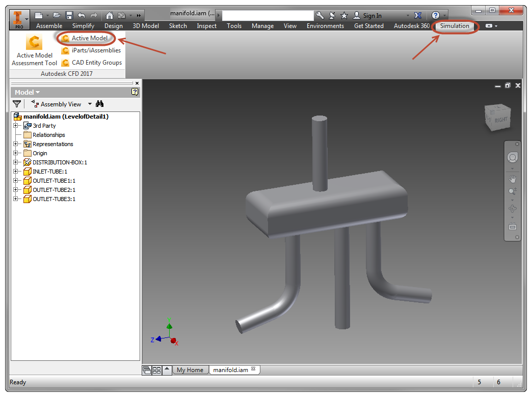Open the Full Navigation Wheel tool
The image size is (532, 397).
coord(512,157)
